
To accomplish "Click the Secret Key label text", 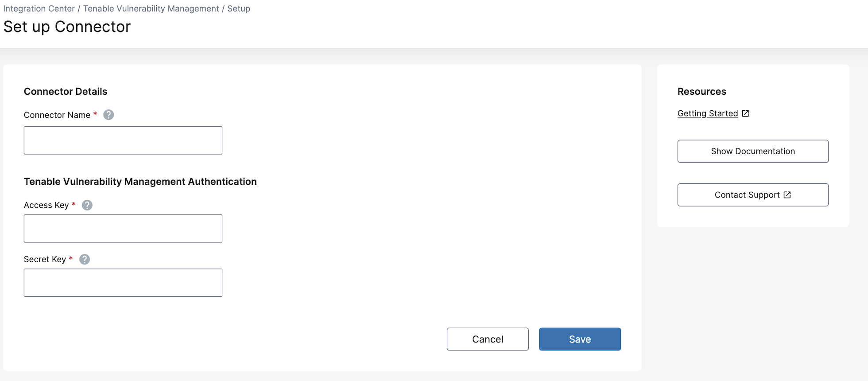I will 45,260.
